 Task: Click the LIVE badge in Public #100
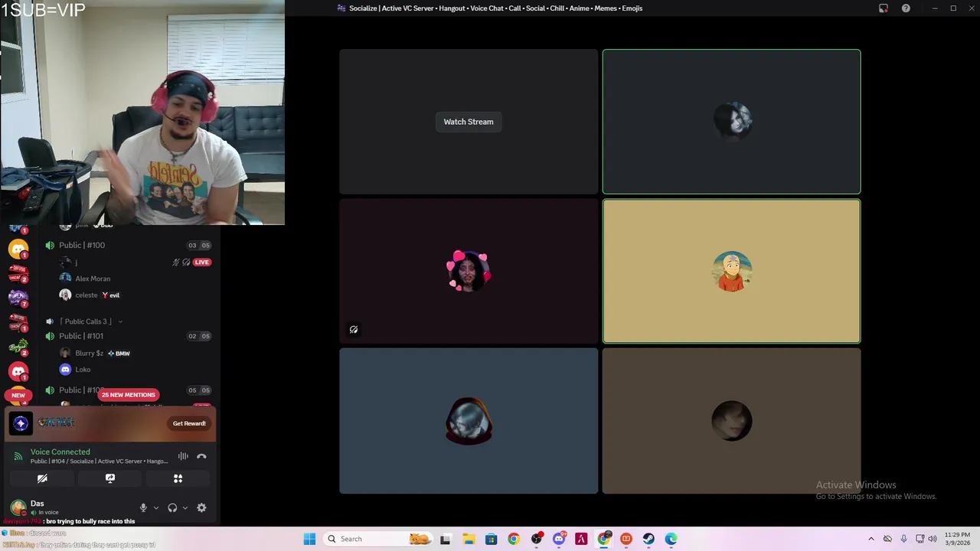pos(201,262)
